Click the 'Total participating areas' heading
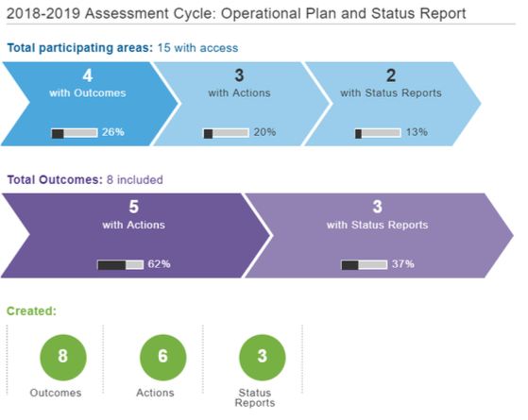The image size is (528, 420). click(80, 48)
